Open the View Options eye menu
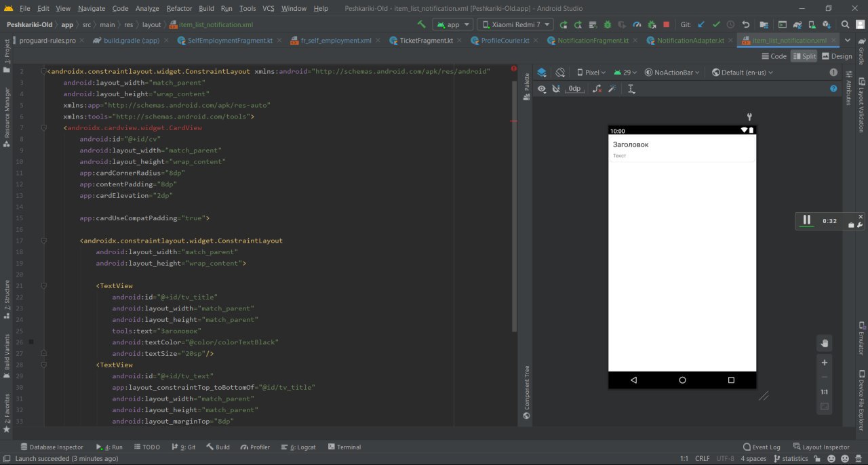The width and height of the screenshot is (868, 465). pos(542,89)
